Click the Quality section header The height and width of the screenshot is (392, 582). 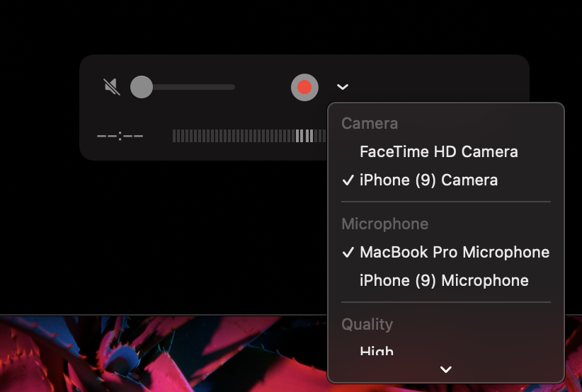[367, 325]
